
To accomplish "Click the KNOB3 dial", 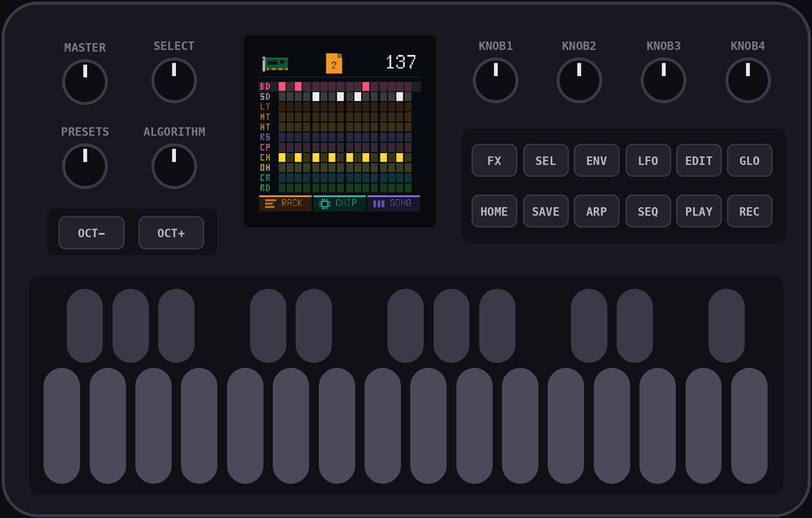I will 663,80.
